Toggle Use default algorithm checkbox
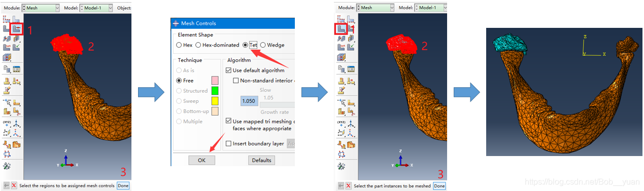 pyautogui.click(x=228, y=70)
